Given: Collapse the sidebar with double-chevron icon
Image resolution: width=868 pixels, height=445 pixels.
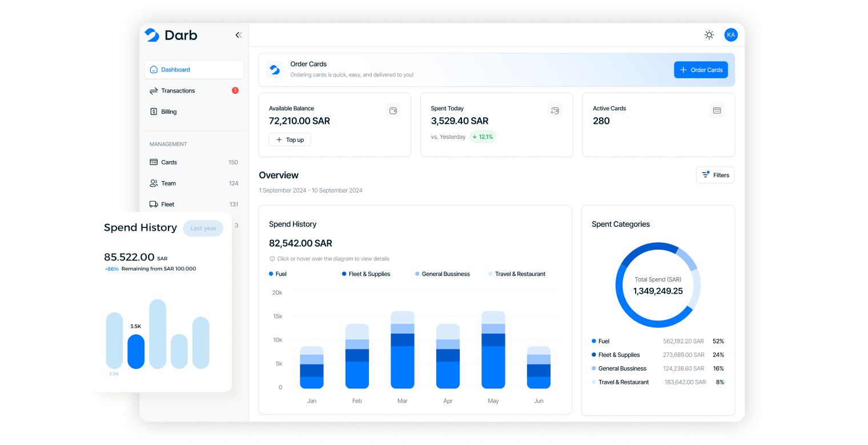Looking at the screenshot, I should [x=239, y=35].
